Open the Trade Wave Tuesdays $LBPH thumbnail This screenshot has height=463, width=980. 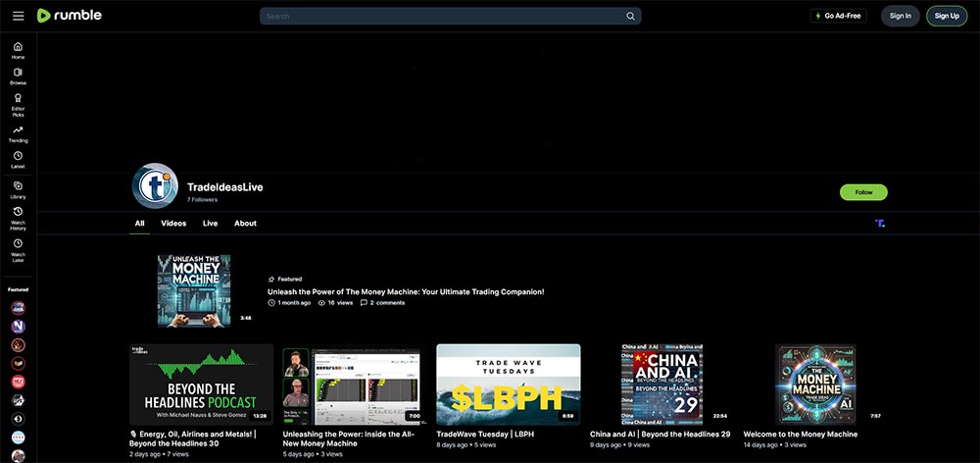click(508, 385)
